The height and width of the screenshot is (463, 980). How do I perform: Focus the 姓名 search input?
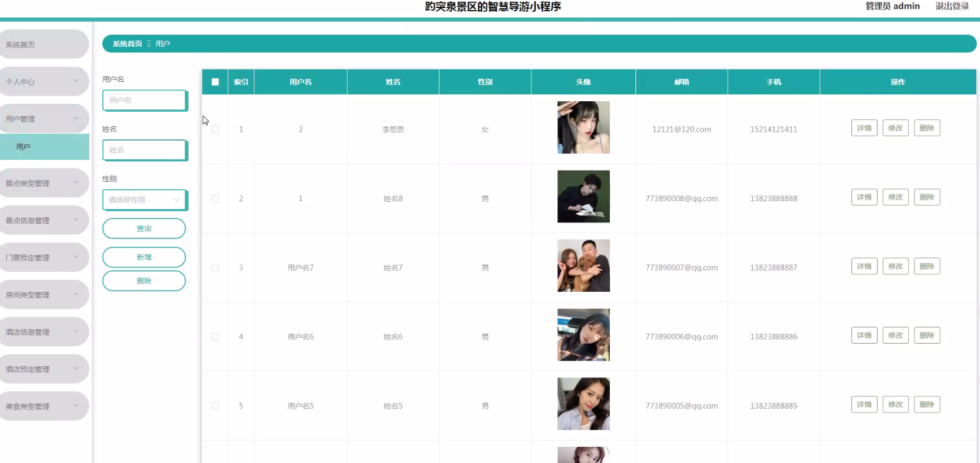pos(144,150)
